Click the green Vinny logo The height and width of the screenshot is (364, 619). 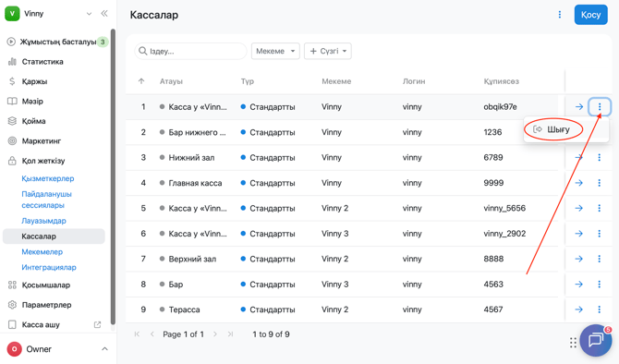coord(12,14)
